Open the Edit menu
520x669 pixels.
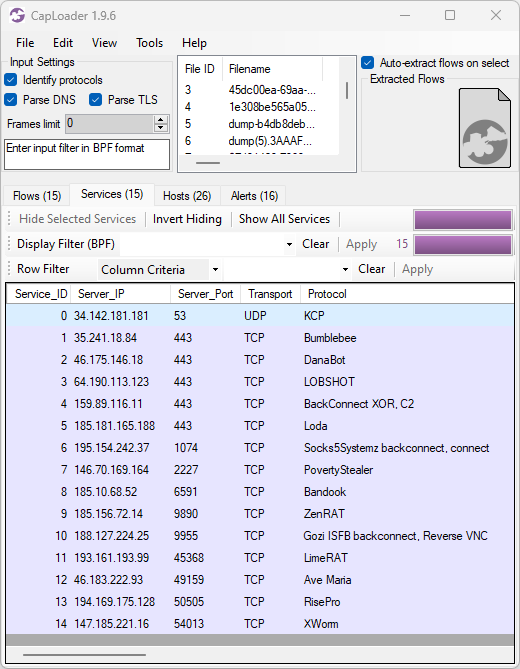63,43
